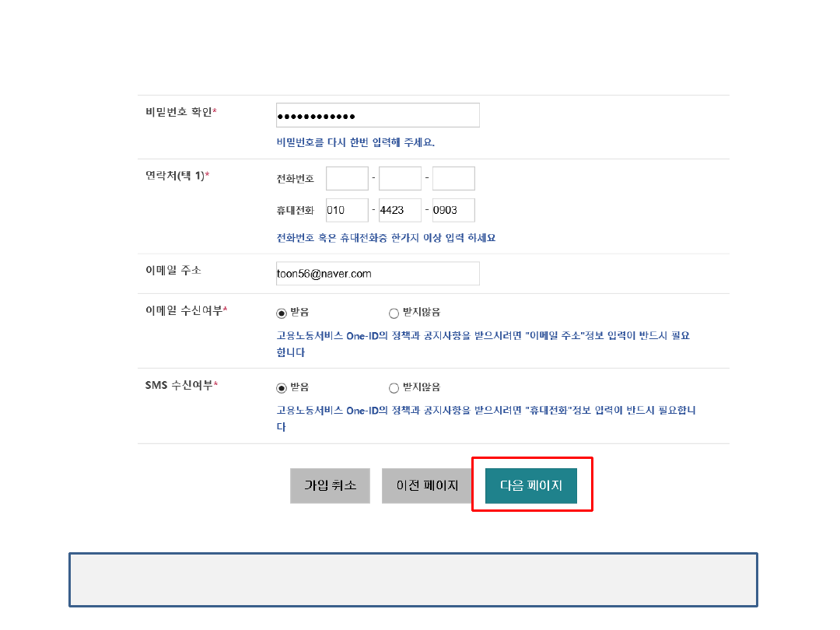Click the 휴대전화 field containing 0903
The width and height of the screenshot is (840, 630).
pos(453,210)
